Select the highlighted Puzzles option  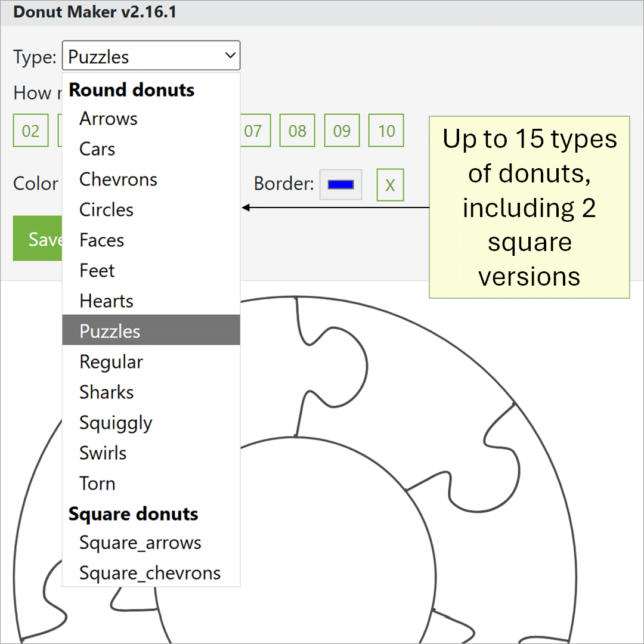(x=110, y=332)
